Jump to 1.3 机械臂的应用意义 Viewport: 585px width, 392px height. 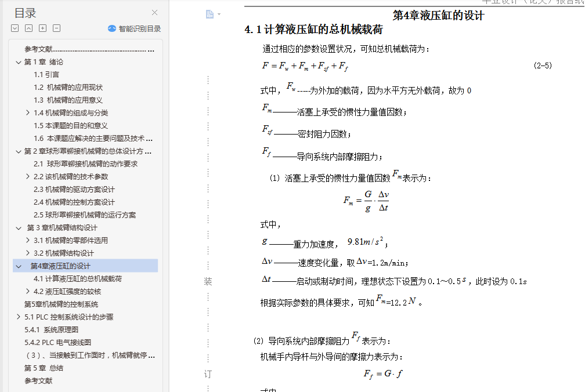tap(68, 100)
